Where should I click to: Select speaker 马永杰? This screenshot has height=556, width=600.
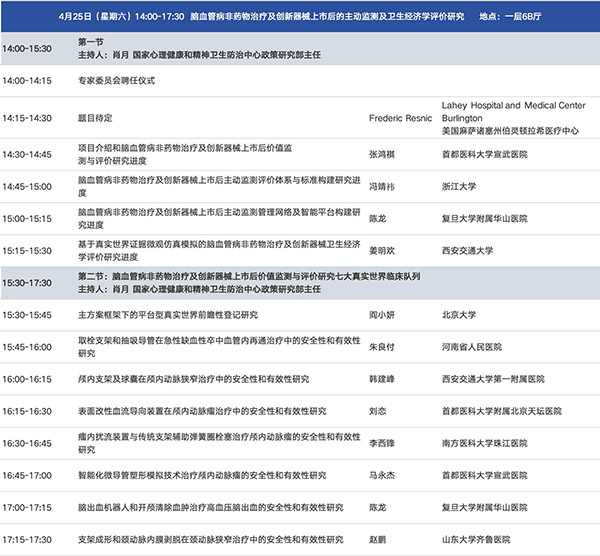coord(384,475)
